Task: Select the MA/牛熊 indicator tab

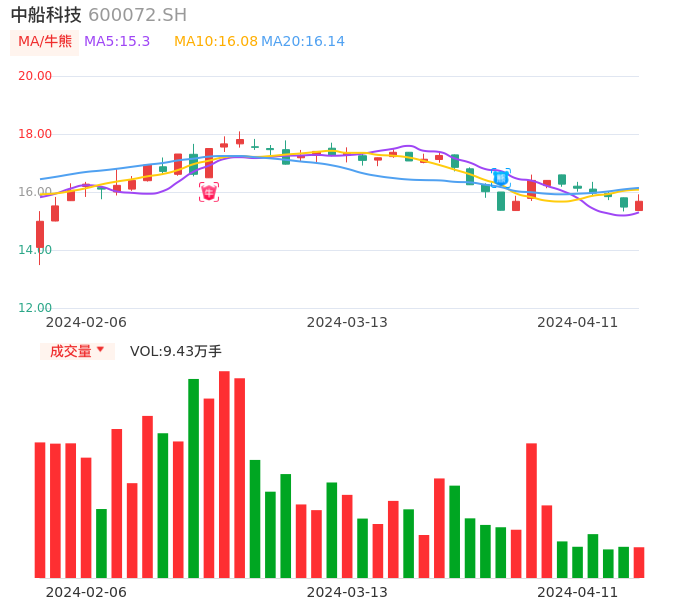Action: (45, 42)
